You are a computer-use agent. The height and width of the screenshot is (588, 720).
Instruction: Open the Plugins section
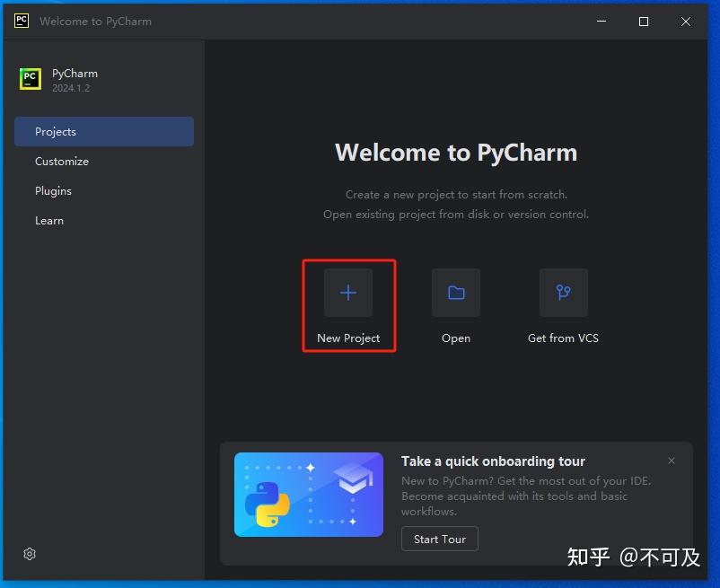(53, 190)
